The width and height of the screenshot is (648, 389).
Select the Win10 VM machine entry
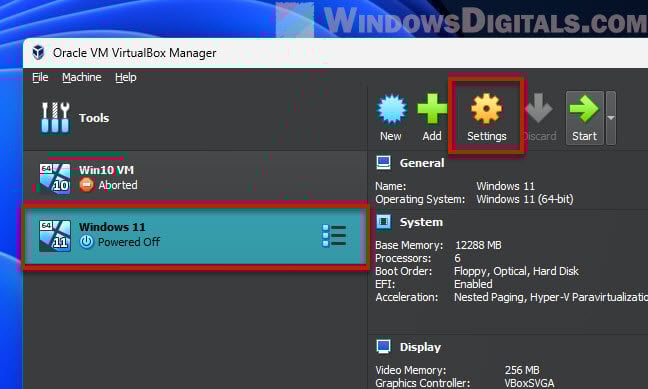(195, 177)
